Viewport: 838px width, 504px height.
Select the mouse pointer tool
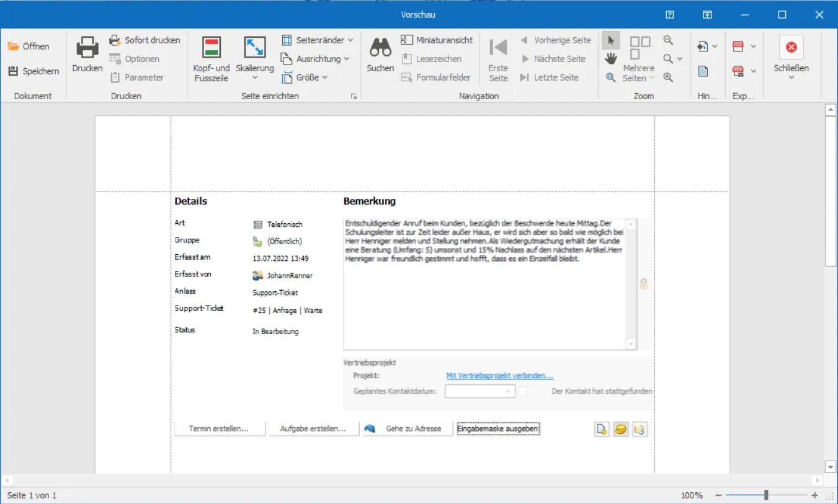[611, 40]
